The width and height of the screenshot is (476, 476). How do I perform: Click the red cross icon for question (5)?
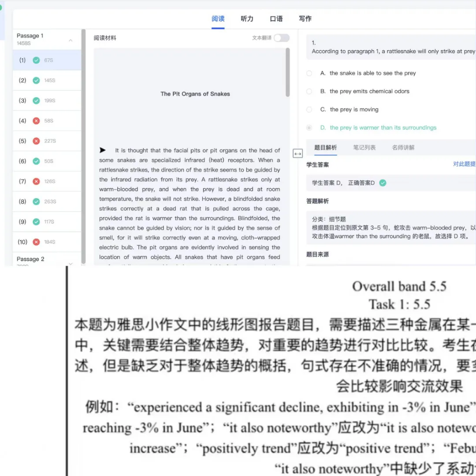coord(36,141)
